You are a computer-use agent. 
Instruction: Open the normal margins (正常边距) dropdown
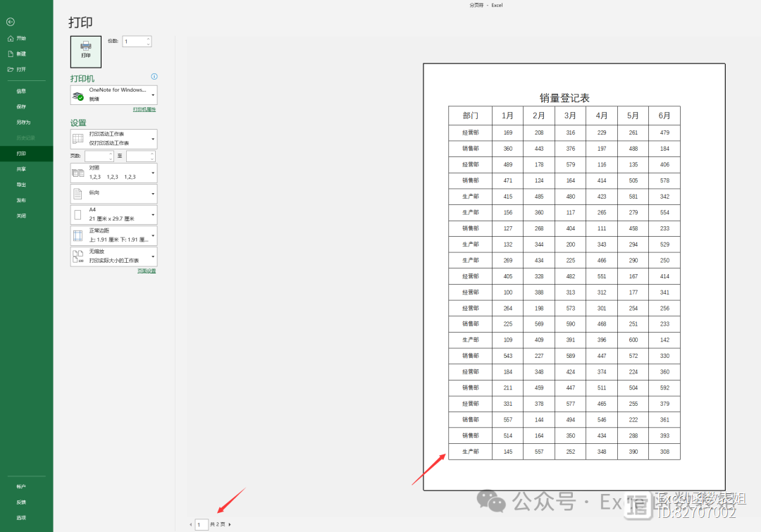coord(113,235)
